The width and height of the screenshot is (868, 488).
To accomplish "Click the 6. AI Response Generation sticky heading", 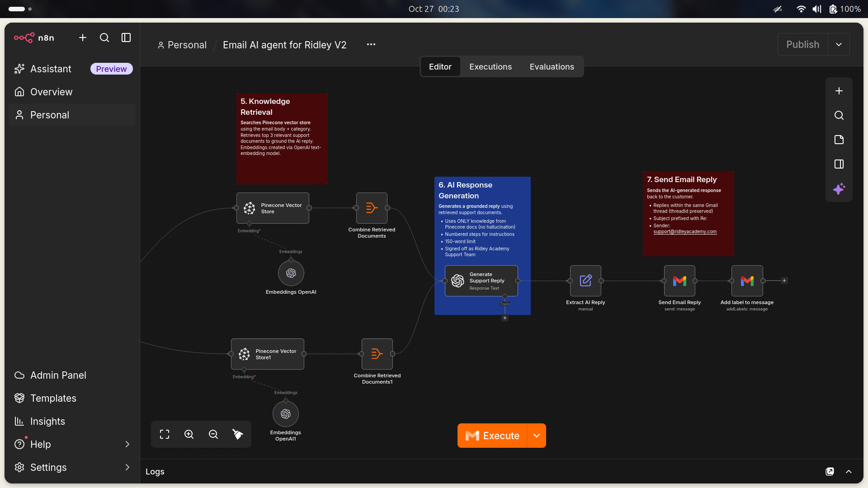I will point(465,190).
